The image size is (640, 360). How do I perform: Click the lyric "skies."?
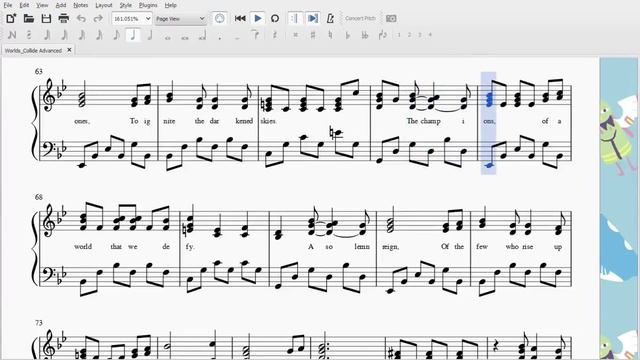click(x=268, y=121)
